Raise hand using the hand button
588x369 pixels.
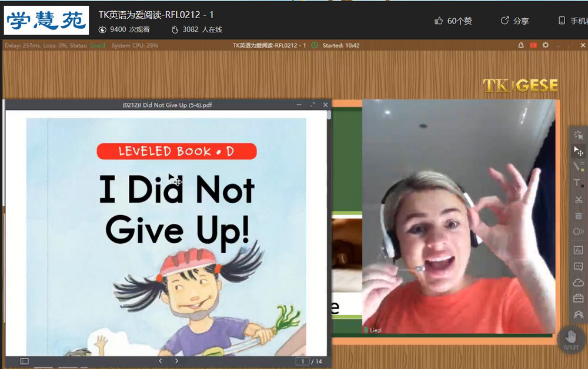(x=571, y=337)
